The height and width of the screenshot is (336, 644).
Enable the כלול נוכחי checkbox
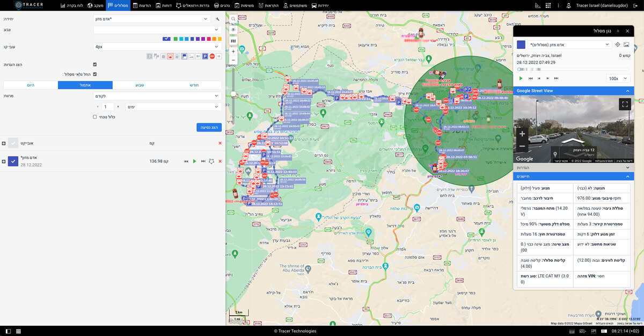click(x=95, y=116)
